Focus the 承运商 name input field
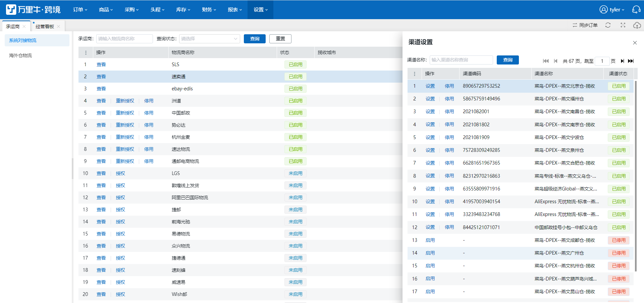 [124, 39]
